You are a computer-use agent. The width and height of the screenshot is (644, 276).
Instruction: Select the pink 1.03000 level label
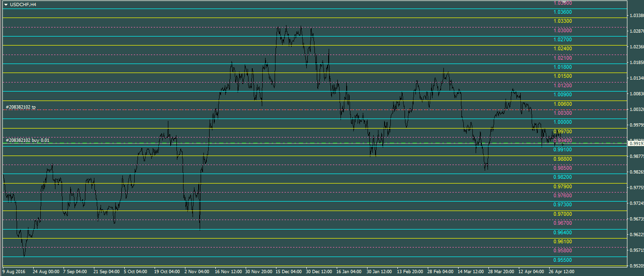click(x=562, y=30)
